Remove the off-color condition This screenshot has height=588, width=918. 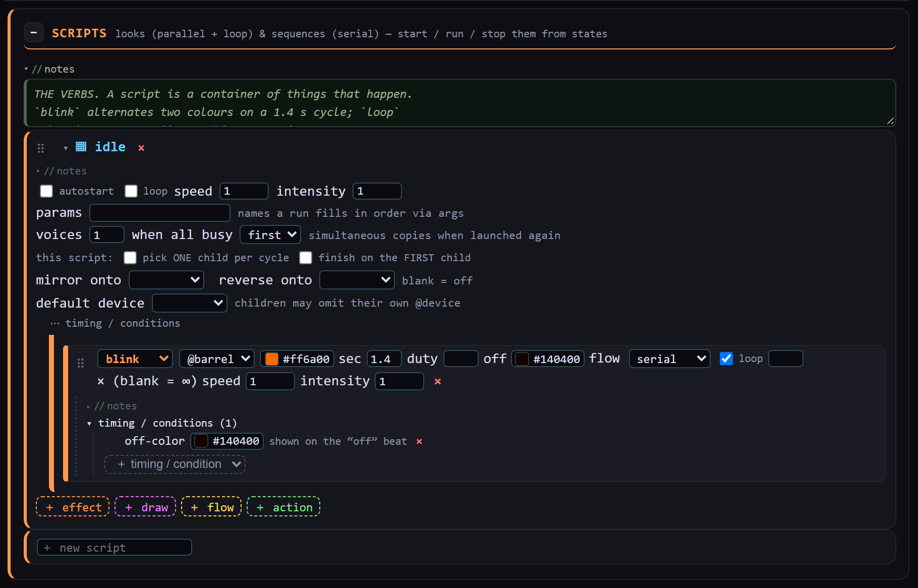click(419, 441)
